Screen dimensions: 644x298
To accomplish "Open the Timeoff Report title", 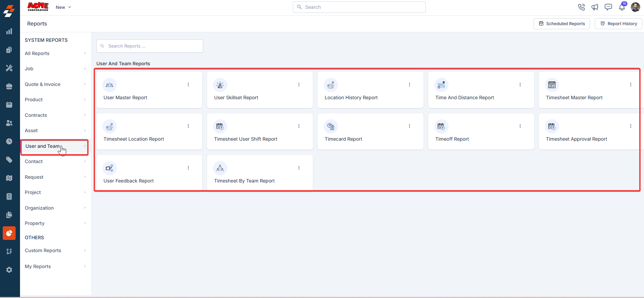I will coord(452,139).
